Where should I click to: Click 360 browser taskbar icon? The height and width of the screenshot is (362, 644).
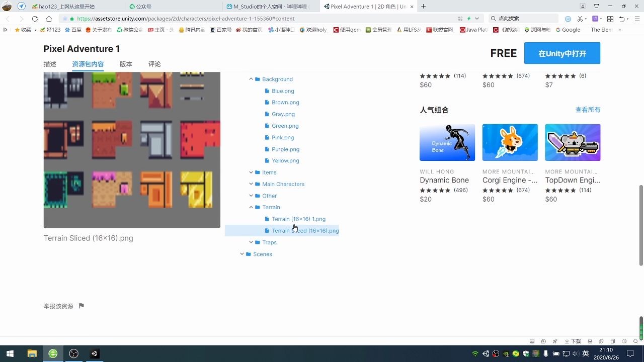53,353
